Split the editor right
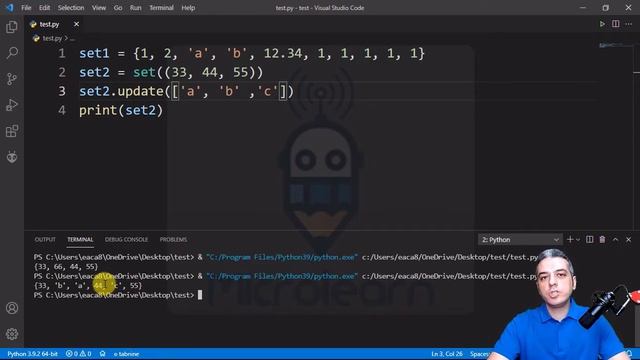 pos(616,24)
